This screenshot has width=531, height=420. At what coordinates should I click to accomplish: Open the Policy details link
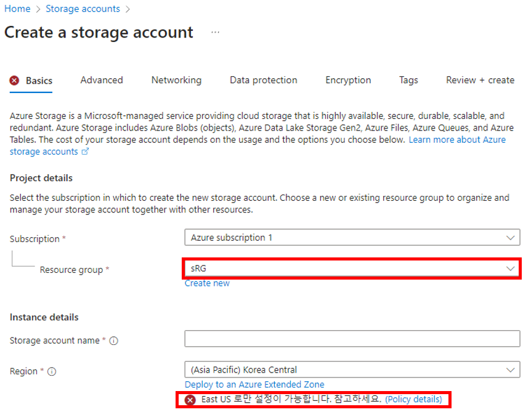pos(413,399)
